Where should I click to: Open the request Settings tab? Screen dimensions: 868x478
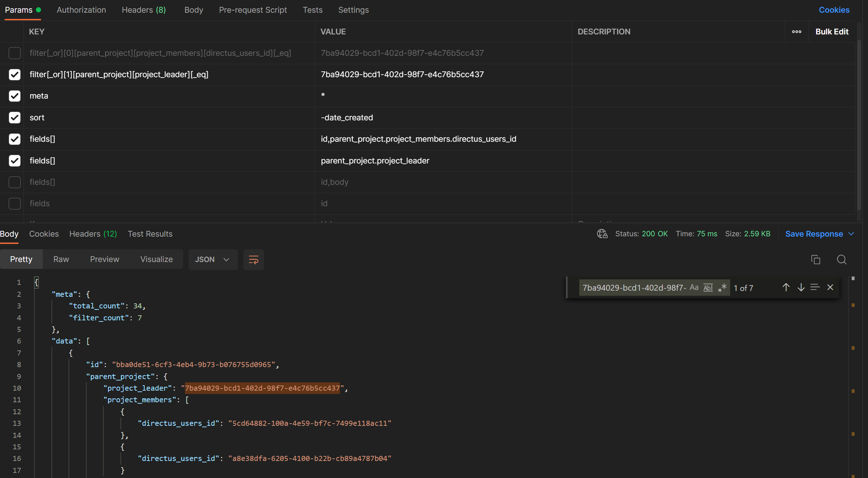point(353,10)
